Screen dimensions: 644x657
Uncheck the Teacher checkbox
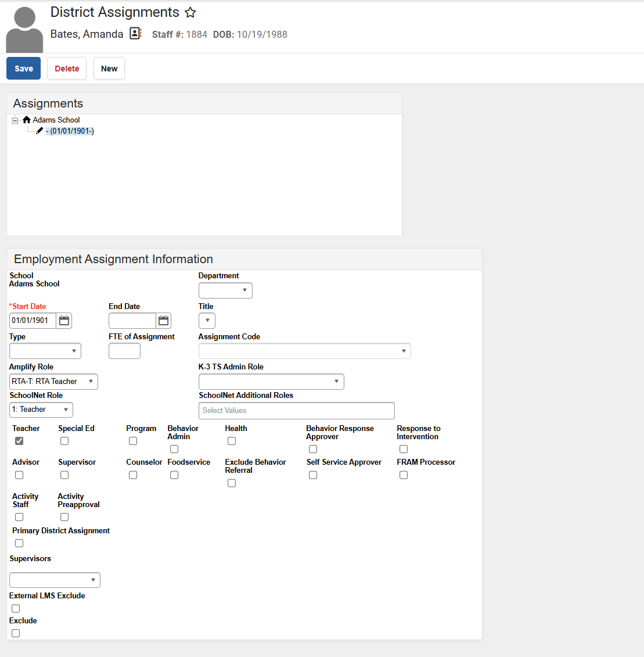[19, 441]
